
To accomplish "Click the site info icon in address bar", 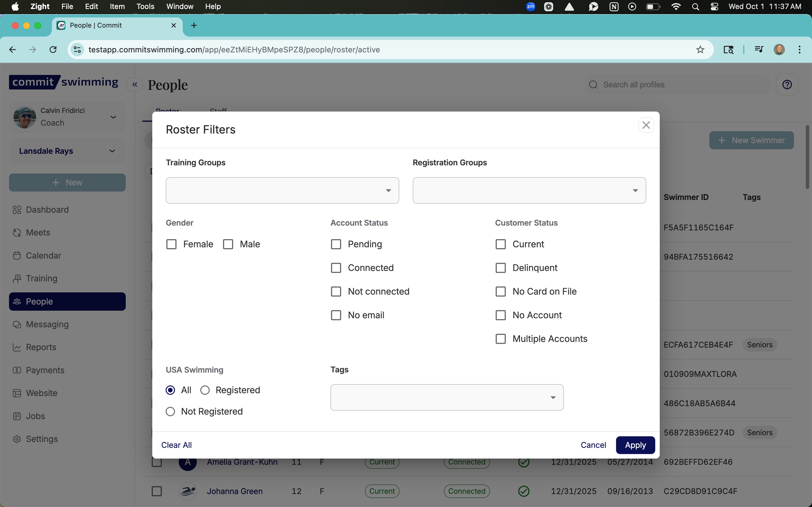I will (77, 50).
